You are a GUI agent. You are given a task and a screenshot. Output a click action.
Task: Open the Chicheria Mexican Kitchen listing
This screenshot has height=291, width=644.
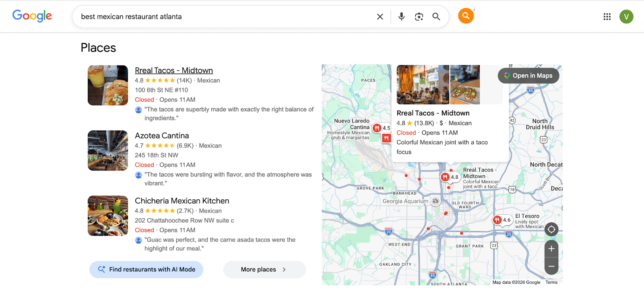click(x=182, y=201)
